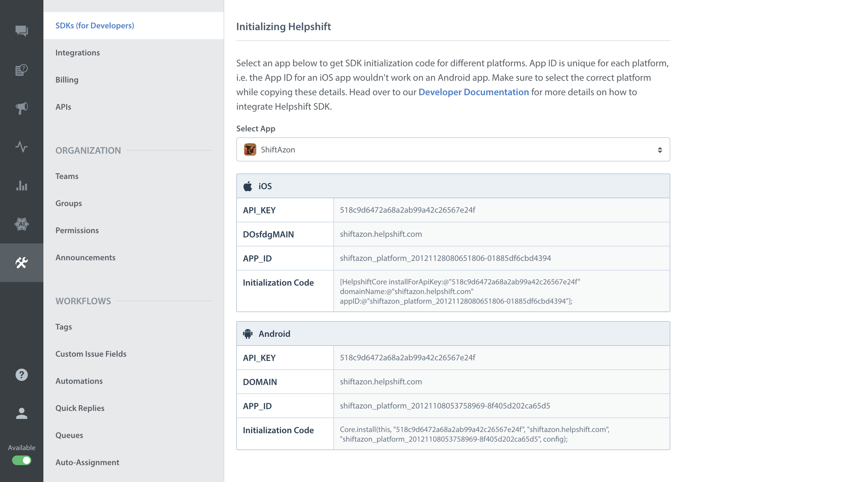Click the Developer Documentation link

[473, 92]
